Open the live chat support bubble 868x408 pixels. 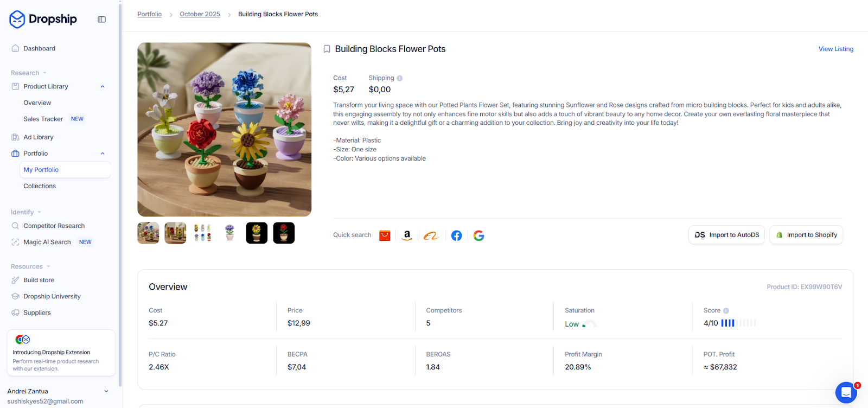coord(846,392)
